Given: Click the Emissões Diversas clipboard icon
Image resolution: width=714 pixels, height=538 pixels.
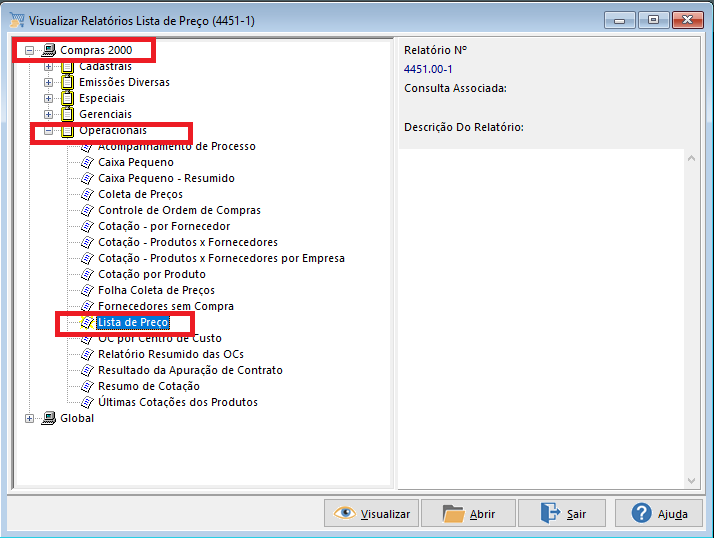Looking at the screenshot, I should click(67, 82).
